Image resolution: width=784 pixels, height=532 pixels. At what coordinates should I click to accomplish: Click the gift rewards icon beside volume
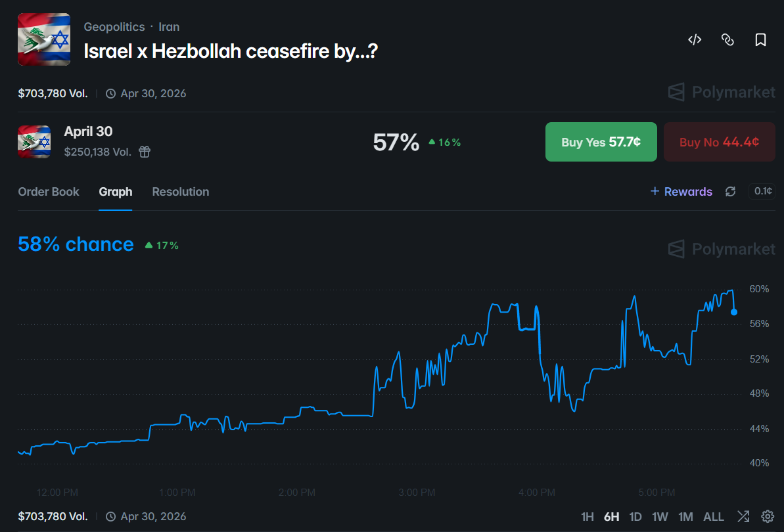pyautogui.click(x=145, y=152)
